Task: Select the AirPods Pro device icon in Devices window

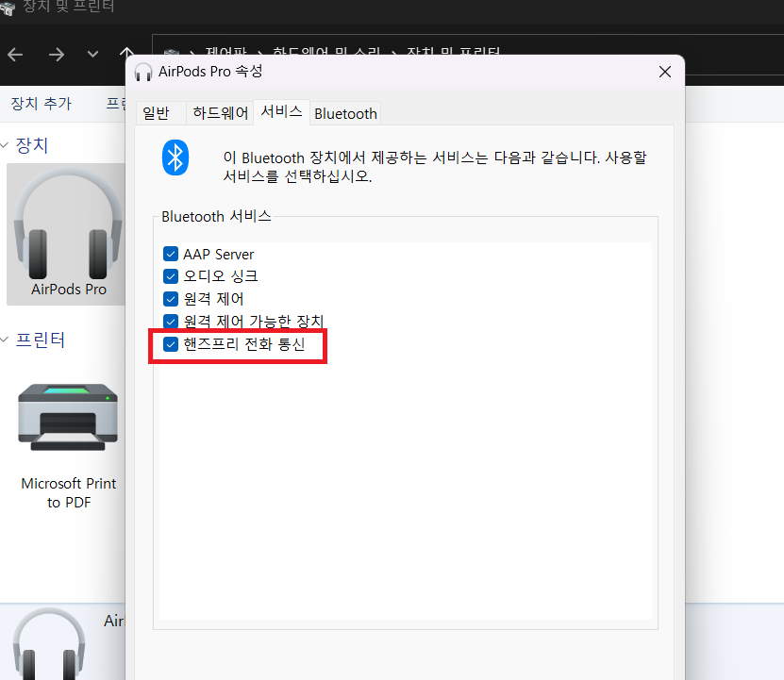Action: click(68, 224)
